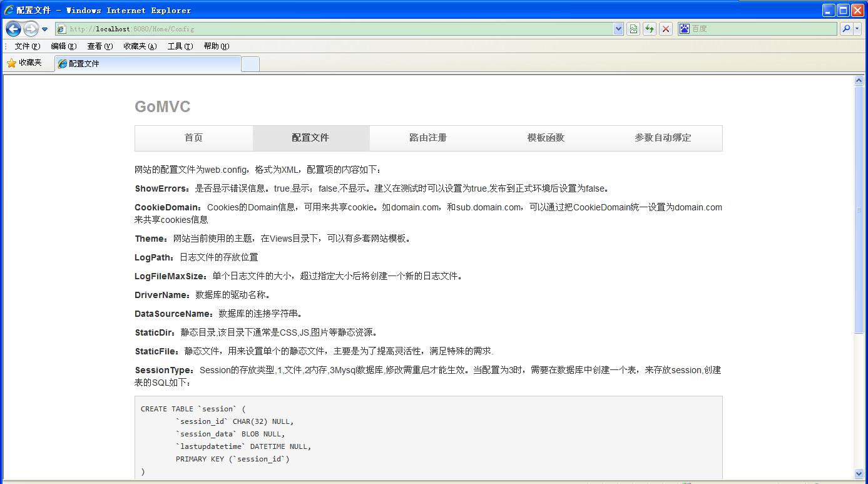Viewport: 868px width, 484px height.
Task: Open the 查看(V) menu
Action: [x=100, y=46]
